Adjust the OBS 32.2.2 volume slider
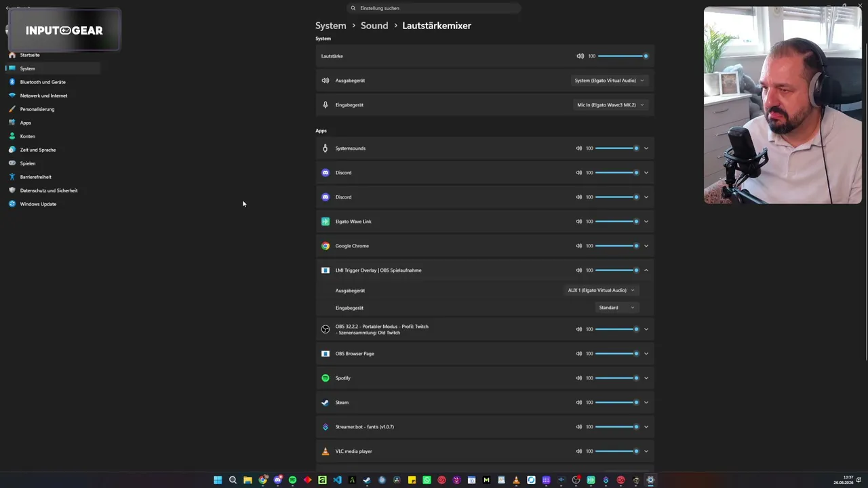This screenshot has height=488, width=868. click(x=617, y=329)
